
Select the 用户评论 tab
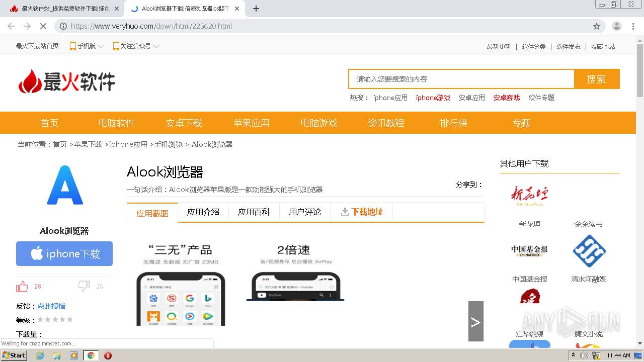(x=305, y=212)
